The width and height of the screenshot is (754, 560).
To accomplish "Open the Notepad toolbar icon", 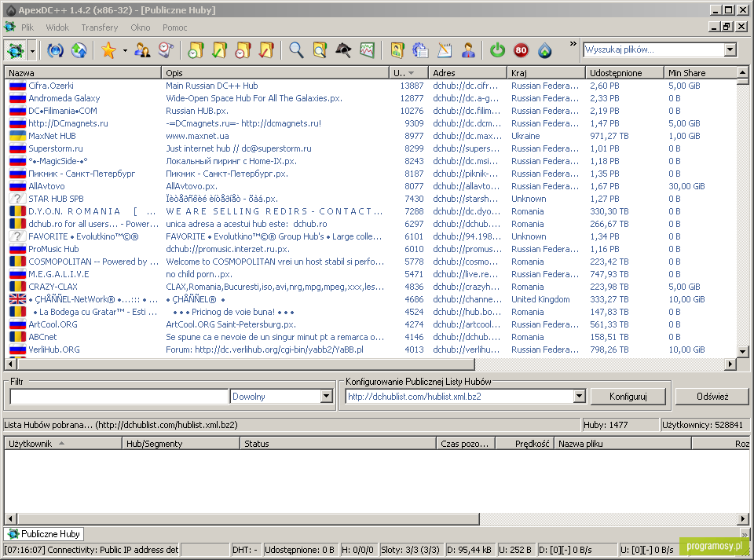I will pyautogui.click(x=445, y=50).
